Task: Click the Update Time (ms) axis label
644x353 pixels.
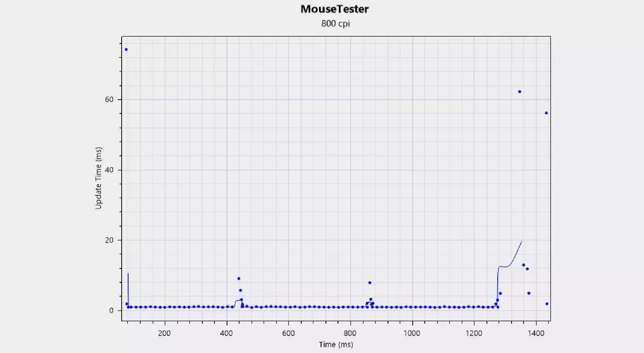Action: (99, 179)
